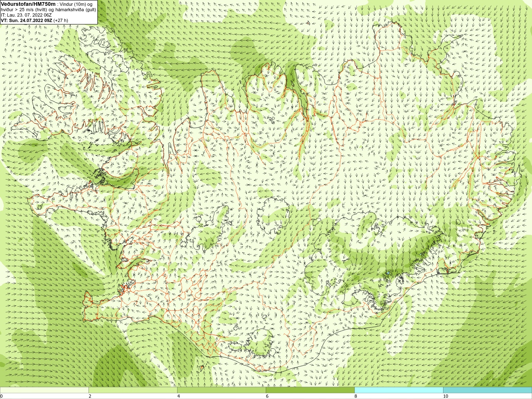
Task: Click the legend value label '10'
Action: coord(445,397)
